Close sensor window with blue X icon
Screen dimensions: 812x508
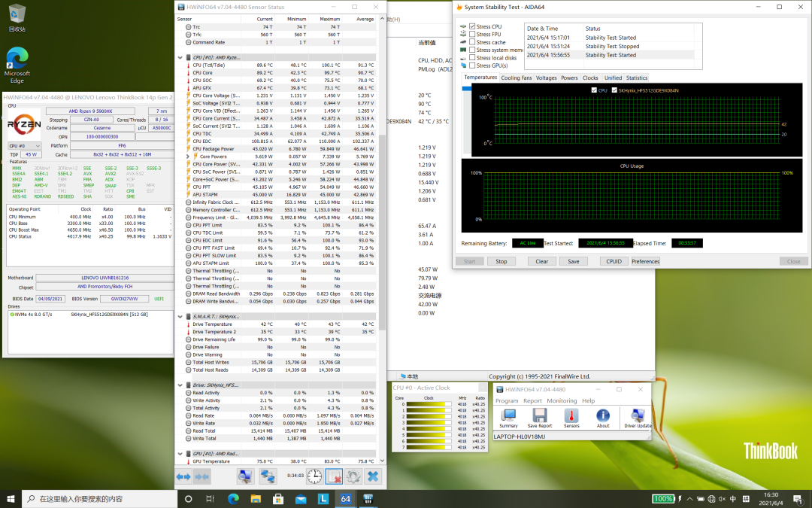[373, 476]
